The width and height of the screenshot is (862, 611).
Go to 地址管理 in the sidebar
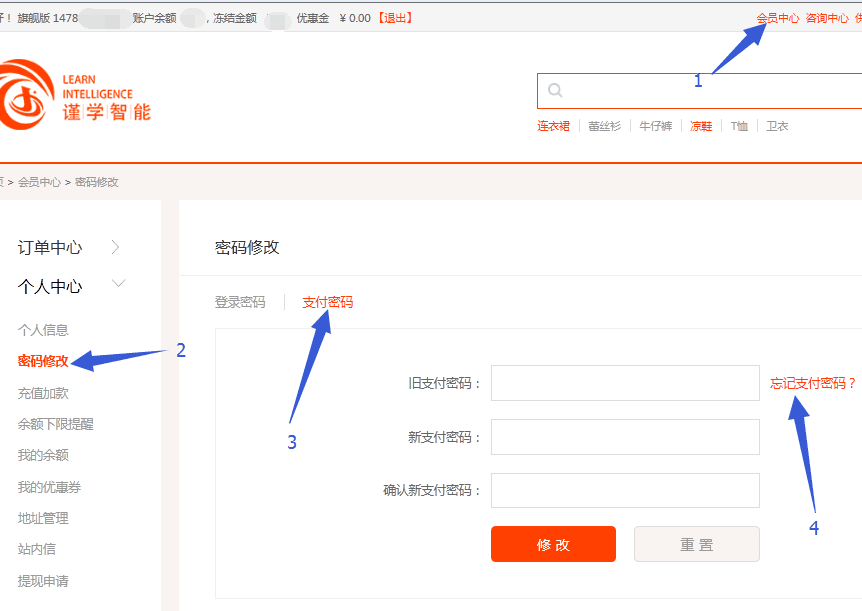tap(43, 518)
